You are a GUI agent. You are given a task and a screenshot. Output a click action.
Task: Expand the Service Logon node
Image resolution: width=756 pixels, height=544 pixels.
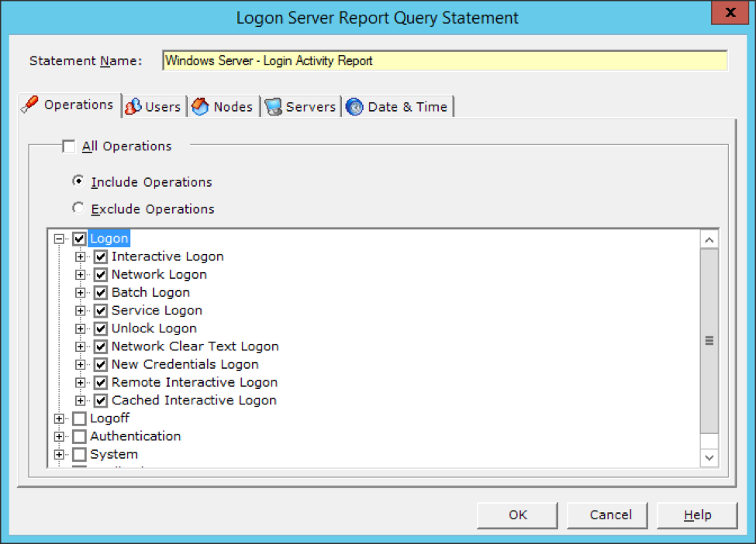tap(81, 310)
